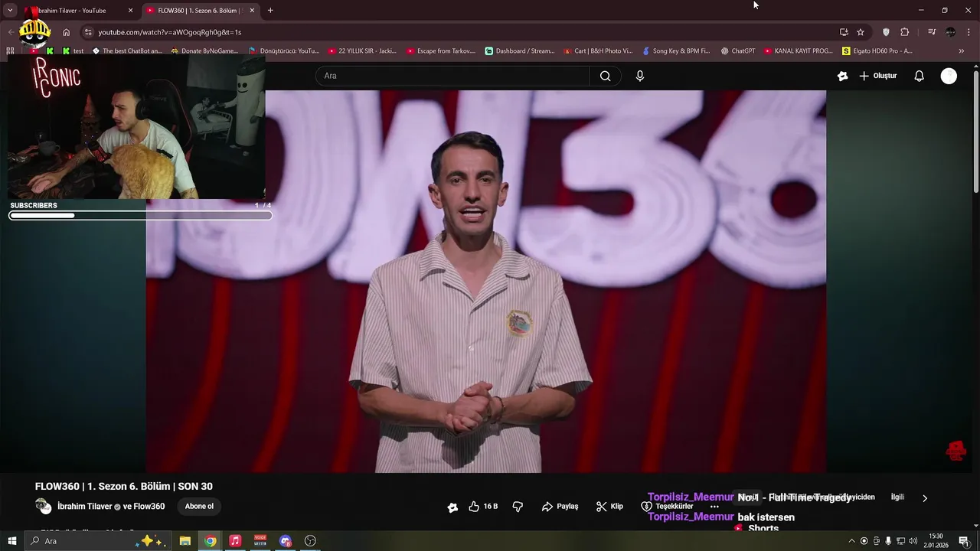
Task: Open media controls icon in Chrome toolbar
Action: tap(932, 32)
